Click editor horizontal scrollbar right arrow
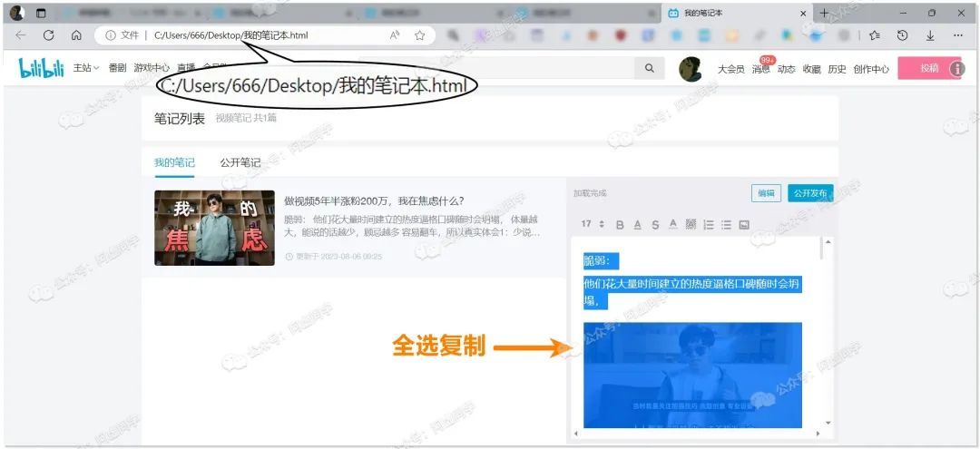Screen dimensions: 980x449 (x=818, y=434)
